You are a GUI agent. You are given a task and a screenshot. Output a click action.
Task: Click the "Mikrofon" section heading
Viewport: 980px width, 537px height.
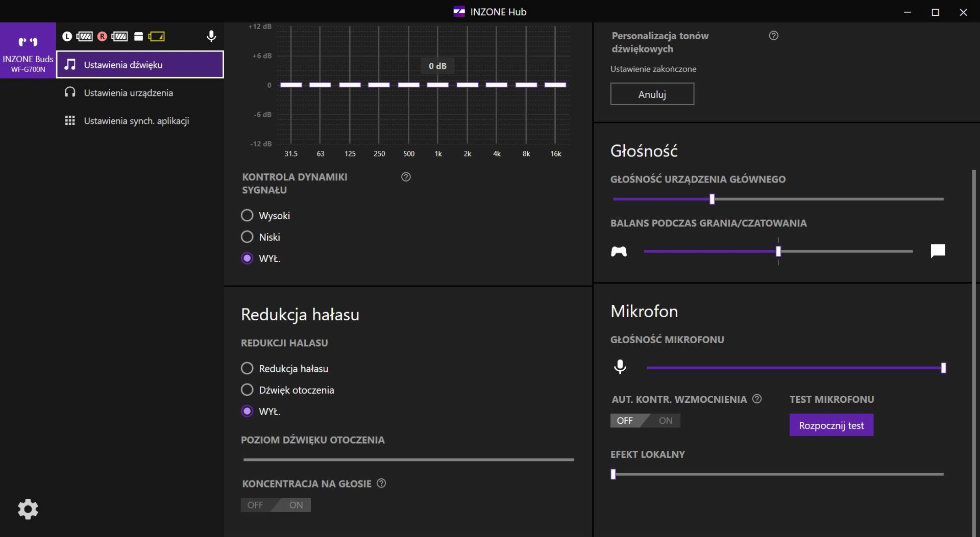(x=644, y=311)
